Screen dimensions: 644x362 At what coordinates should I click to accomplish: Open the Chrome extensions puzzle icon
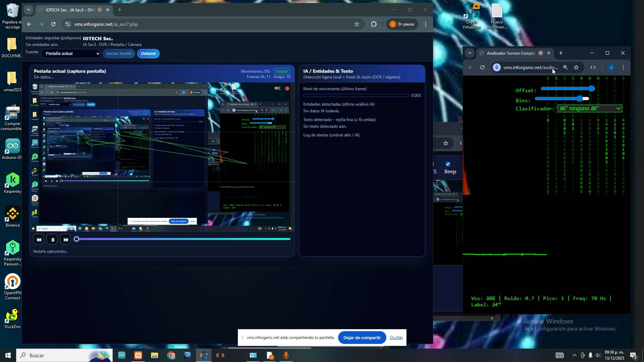click(374, 24)
